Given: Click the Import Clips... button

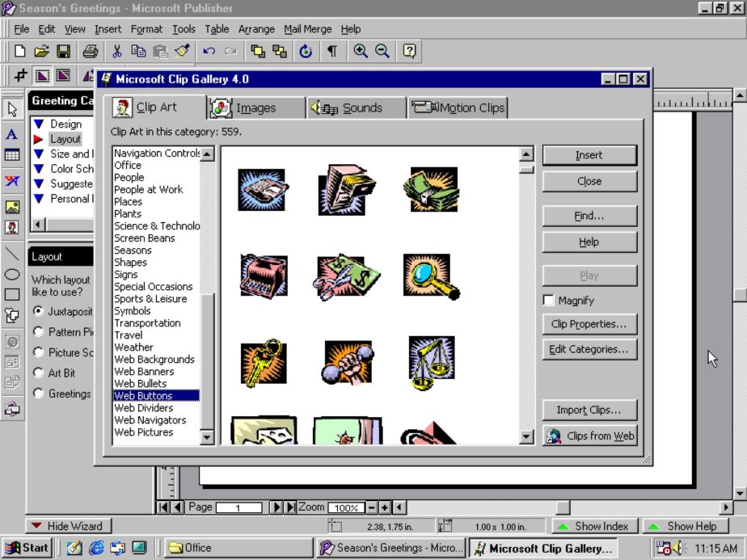Looking at the screenshot, I should [x=589, y=410].
